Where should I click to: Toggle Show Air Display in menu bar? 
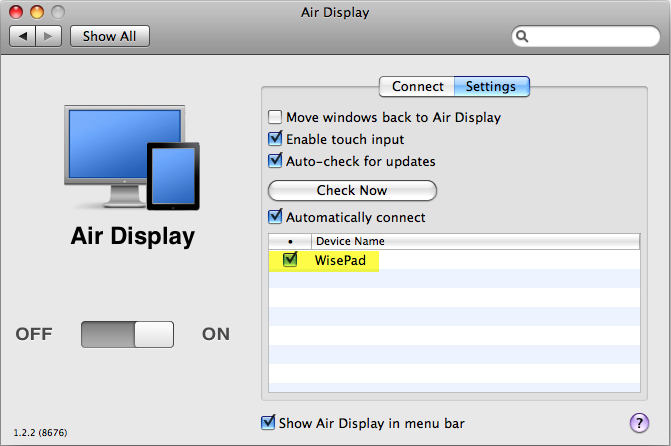(268, 422)
